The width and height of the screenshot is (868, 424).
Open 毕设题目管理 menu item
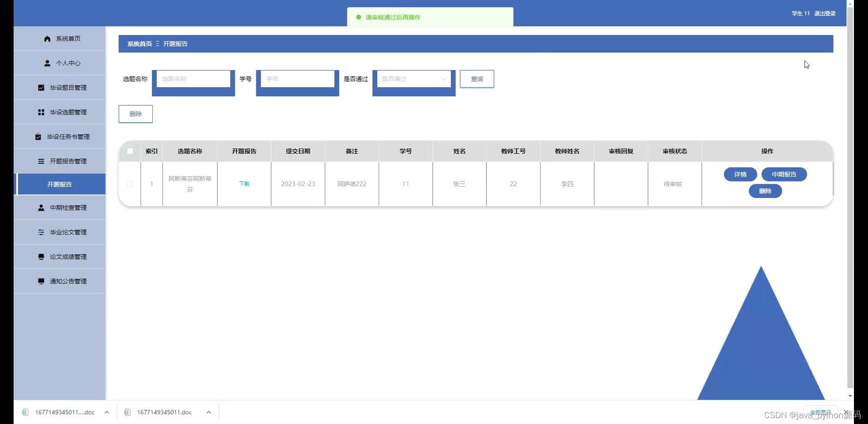(59, 88)
